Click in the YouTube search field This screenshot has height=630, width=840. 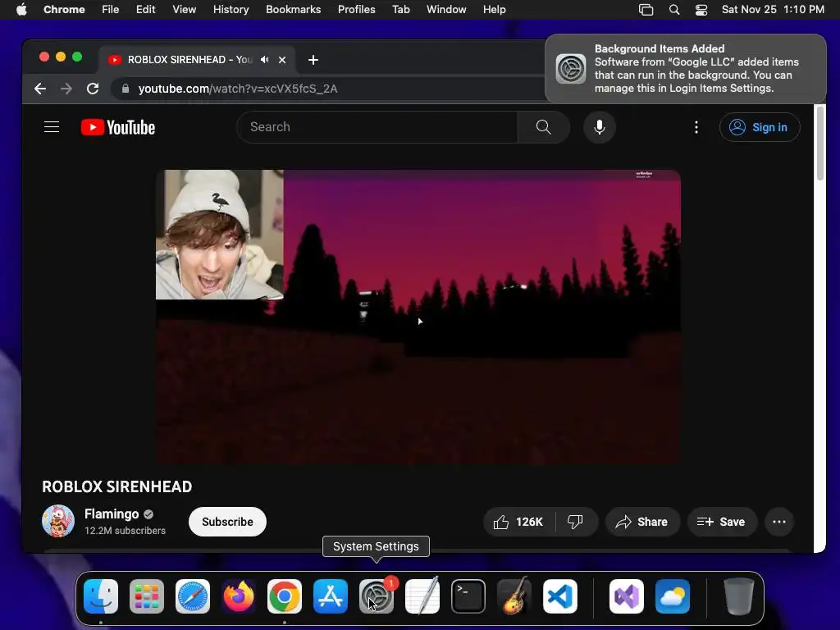pyautogui.click(x=377, y=127)
